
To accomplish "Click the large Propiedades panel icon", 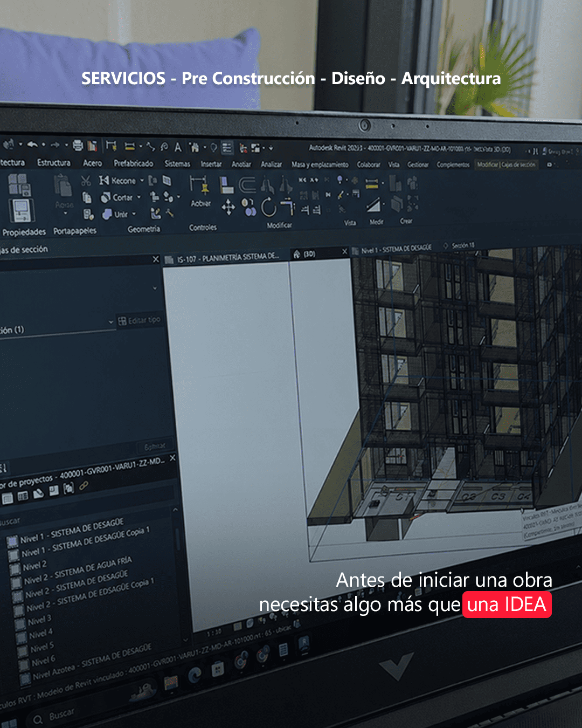I will point(21,210).
